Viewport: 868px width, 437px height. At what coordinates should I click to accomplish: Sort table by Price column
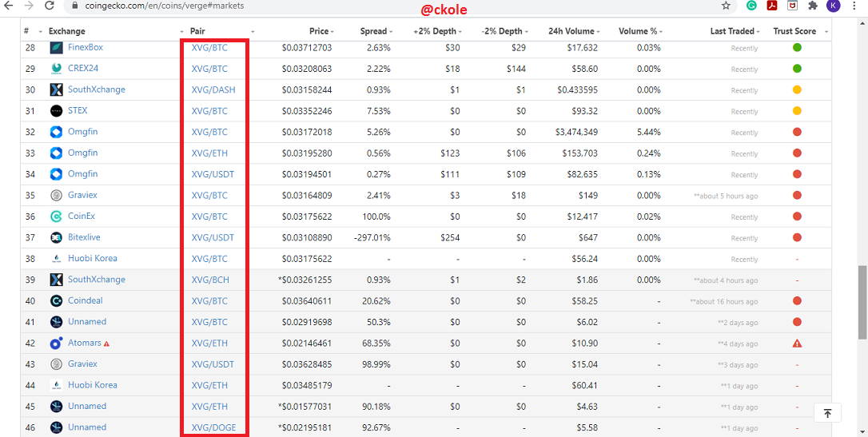point(318,31)
